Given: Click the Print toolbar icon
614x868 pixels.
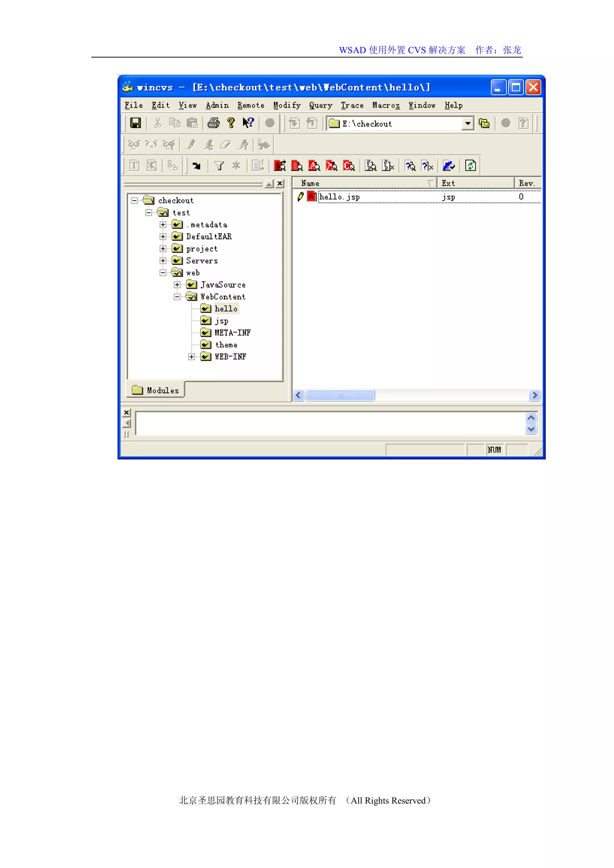Looking at the screenshot, I should [x=214, y=123].
